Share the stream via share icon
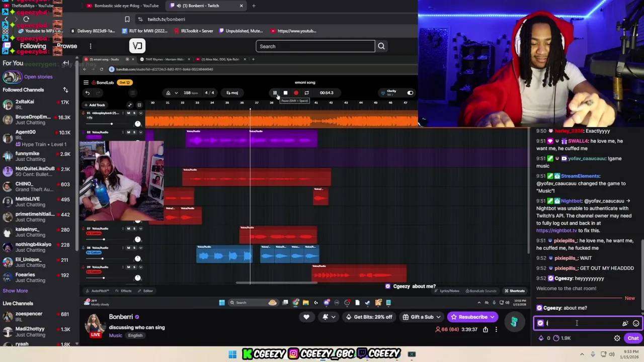 [486, 329]
